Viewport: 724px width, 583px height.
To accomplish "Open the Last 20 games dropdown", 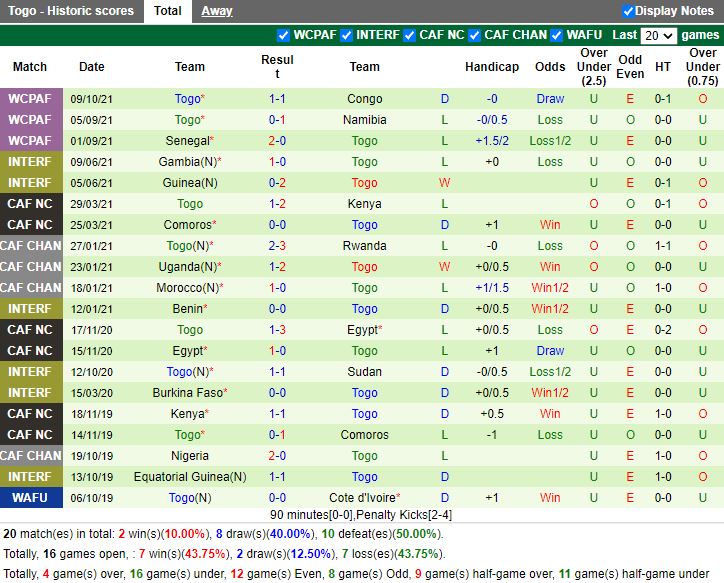I will 658,36.
